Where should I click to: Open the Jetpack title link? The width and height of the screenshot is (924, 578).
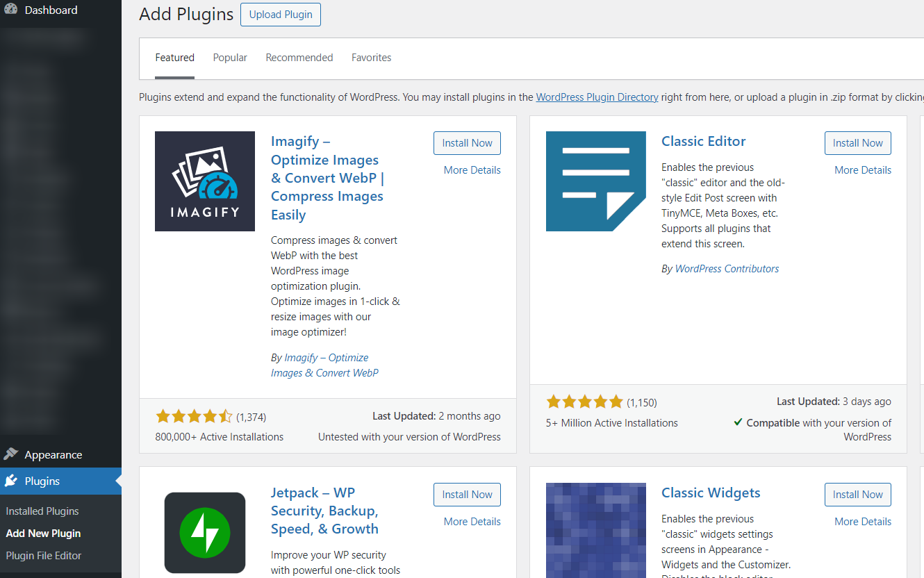[x=325, y=511]
